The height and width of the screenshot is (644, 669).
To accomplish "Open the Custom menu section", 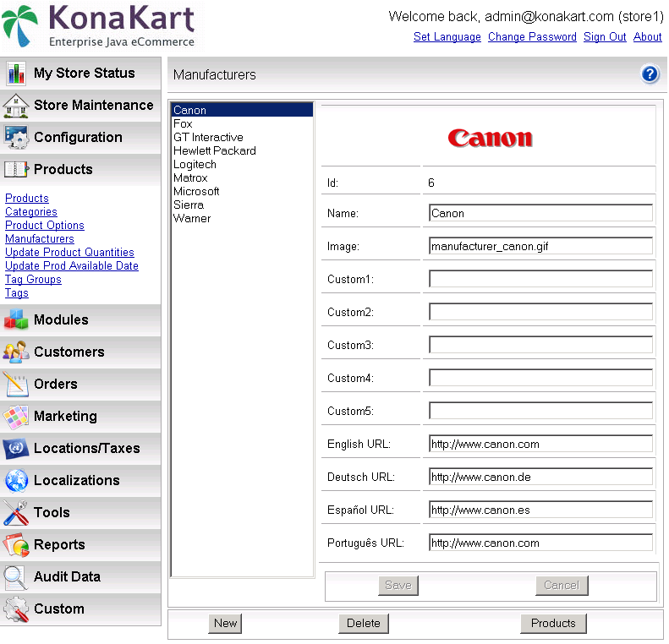I will click(80, 609).
